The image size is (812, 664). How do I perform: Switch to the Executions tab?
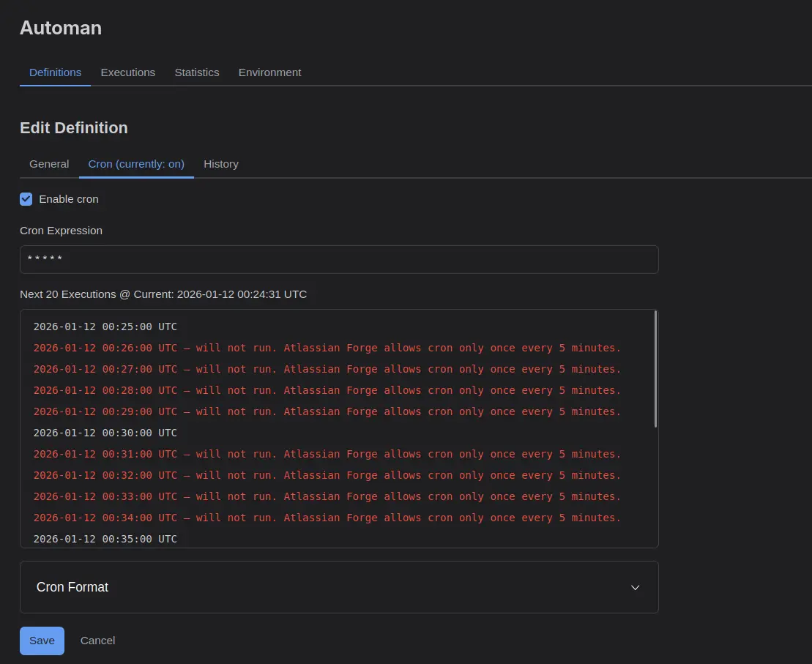click(x=127, y=72)
